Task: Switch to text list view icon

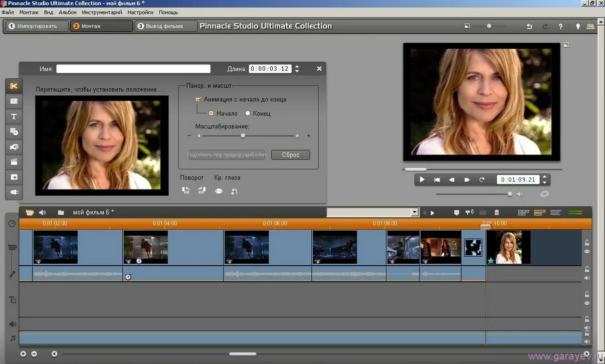Action: [555, 213]
